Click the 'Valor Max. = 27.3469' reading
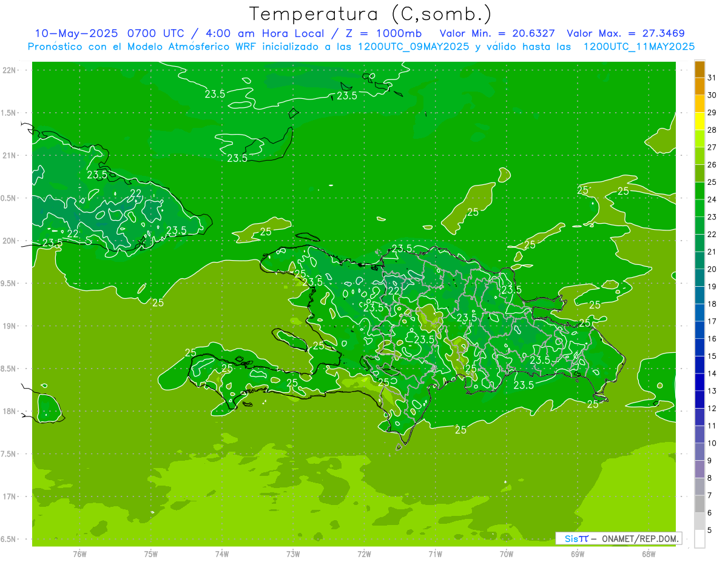Viewport: 728px width, 562px height. [x=625, y=33]
